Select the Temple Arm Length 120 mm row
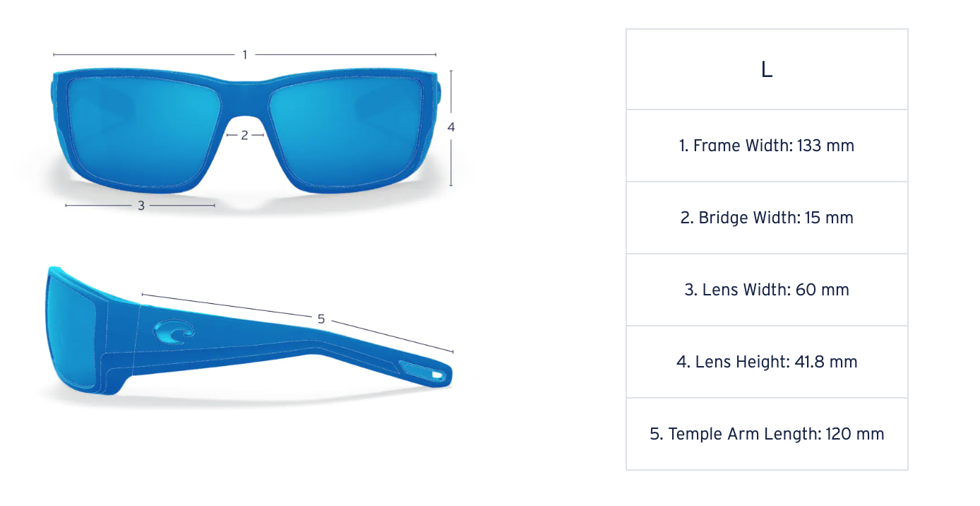 767,434
